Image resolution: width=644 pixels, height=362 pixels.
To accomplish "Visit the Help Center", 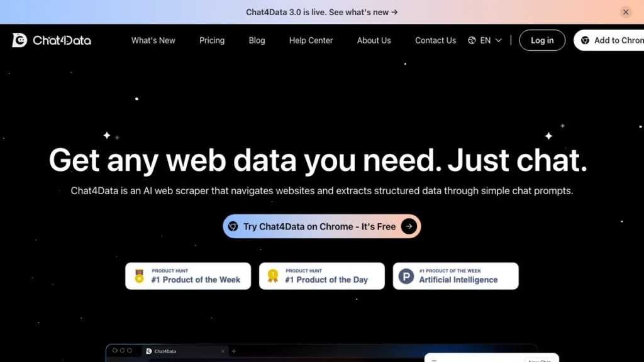I will 311,40.
